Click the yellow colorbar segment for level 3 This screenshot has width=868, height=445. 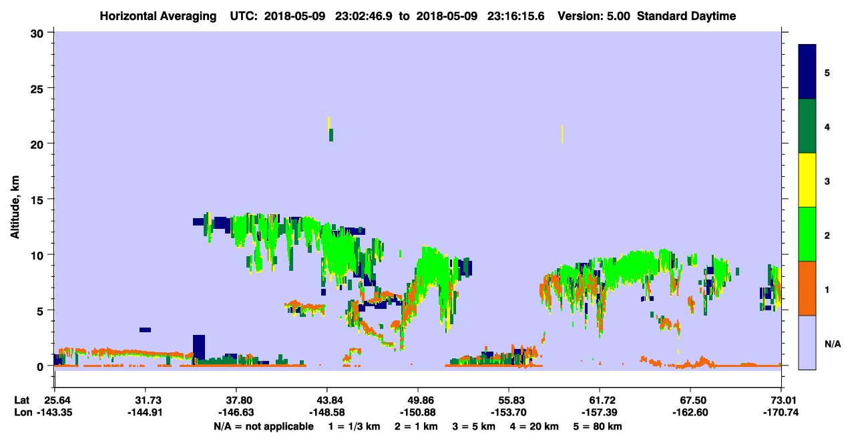coord(807,180)
